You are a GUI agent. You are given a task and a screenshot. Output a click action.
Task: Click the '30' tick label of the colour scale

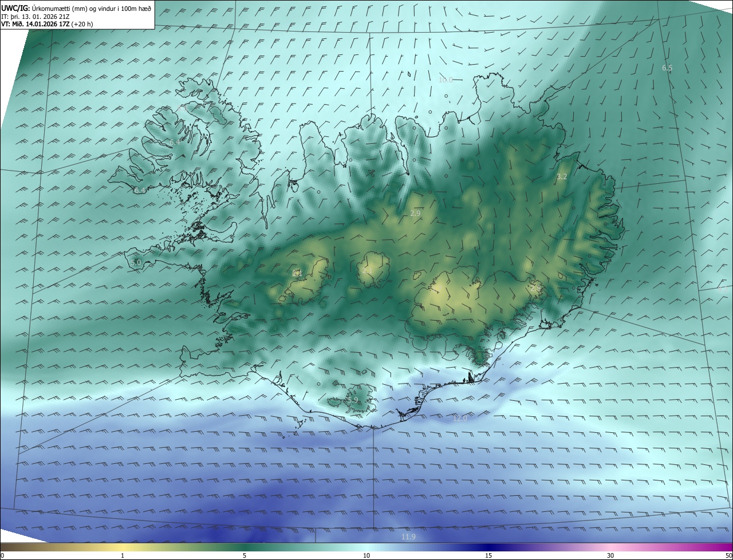pos(610,555)
